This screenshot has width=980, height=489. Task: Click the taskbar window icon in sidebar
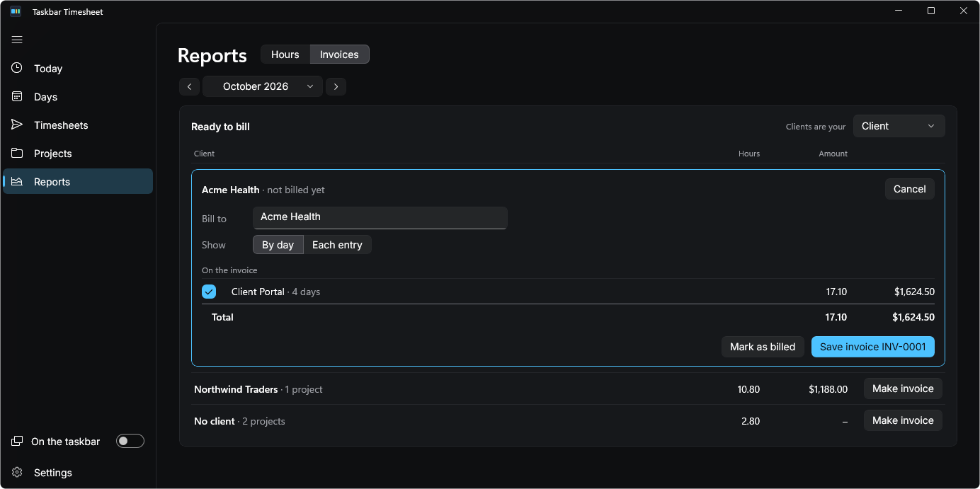click(x=17, y=442)
